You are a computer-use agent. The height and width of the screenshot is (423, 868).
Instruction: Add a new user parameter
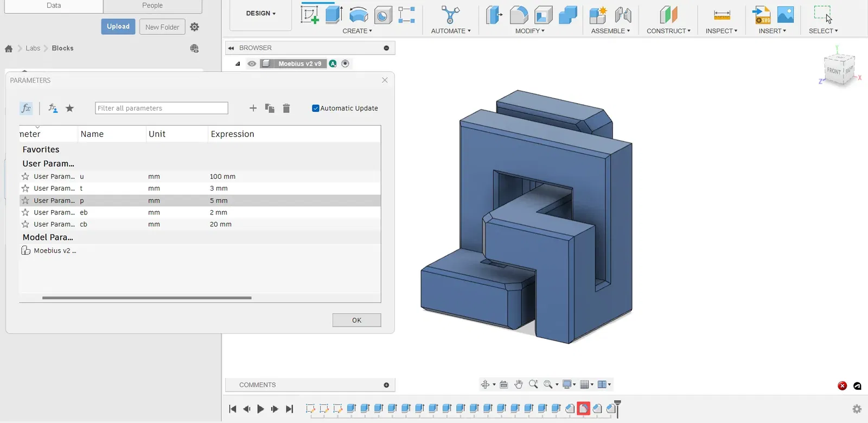[x=253, y=108]
